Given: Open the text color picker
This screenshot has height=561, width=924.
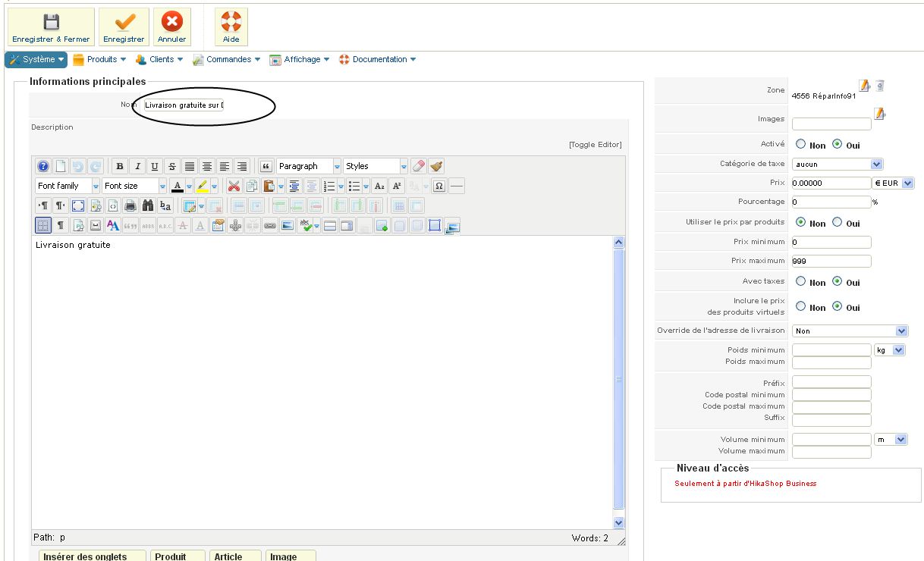Looking at the screenshot, I should coord(190,186).
